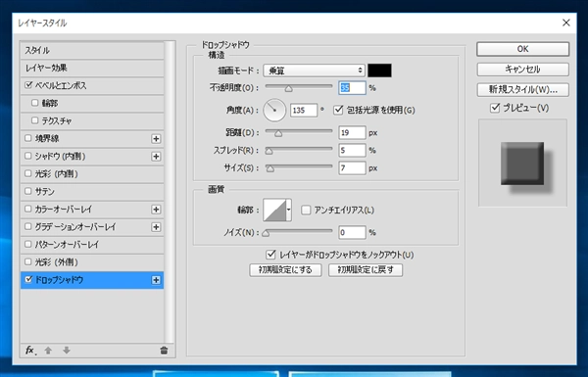Click the キャンセル button
The height and width of the screenshot is (377, 588).
(x=522, y=70)
